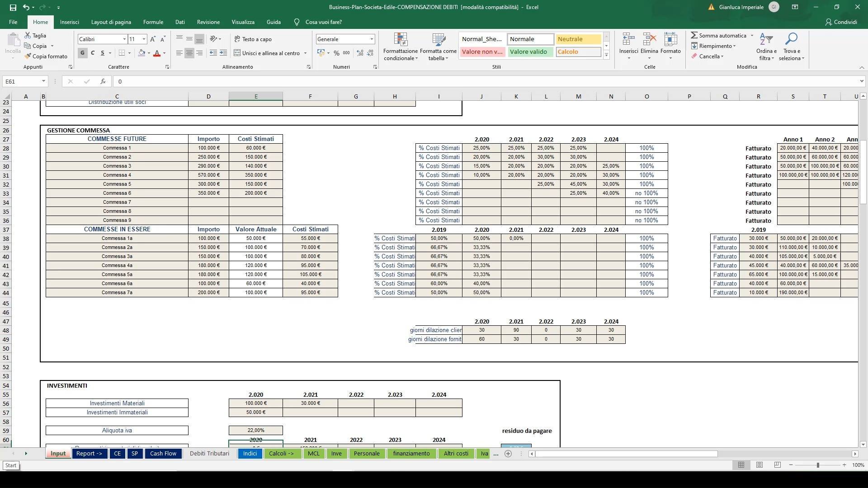Screen dimensions: 868x488
Task: Switch to the Formule ribbon tab
Action: coord(153,22)
